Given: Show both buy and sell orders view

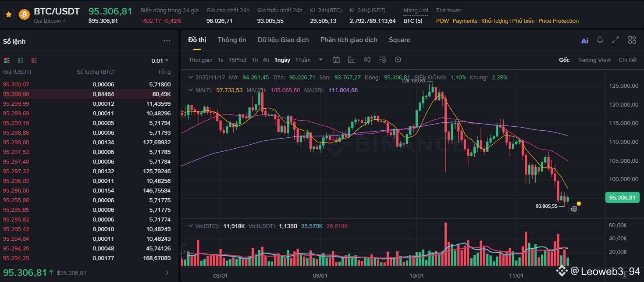Looking at the screenshot, I should (x=7, y=61).
